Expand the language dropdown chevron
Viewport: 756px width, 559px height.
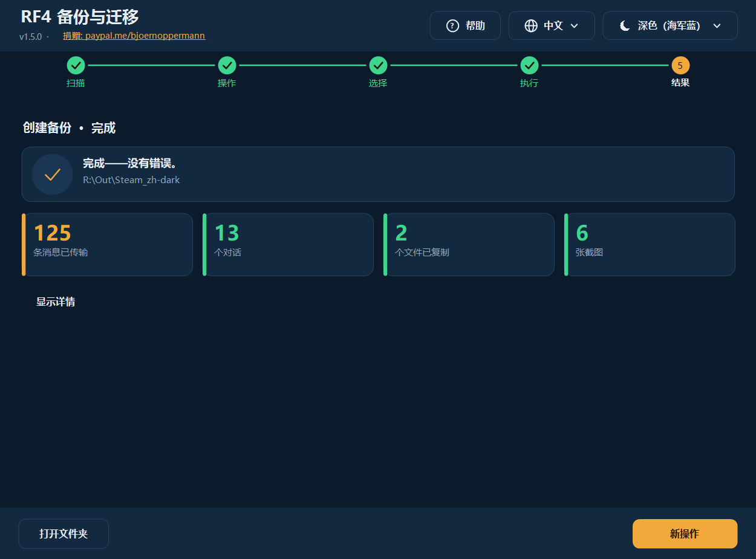575,25
